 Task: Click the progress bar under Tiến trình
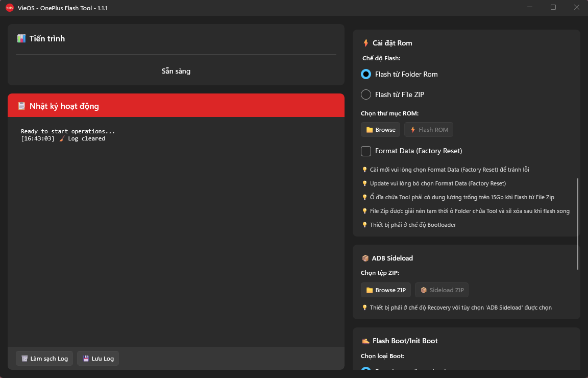[176, 55]
